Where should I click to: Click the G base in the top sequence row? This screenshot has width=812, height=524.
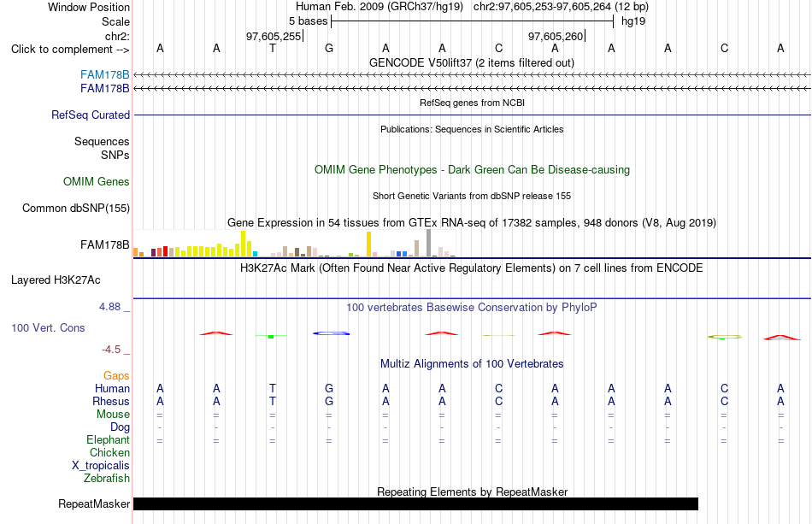click(x=329, y=49)
